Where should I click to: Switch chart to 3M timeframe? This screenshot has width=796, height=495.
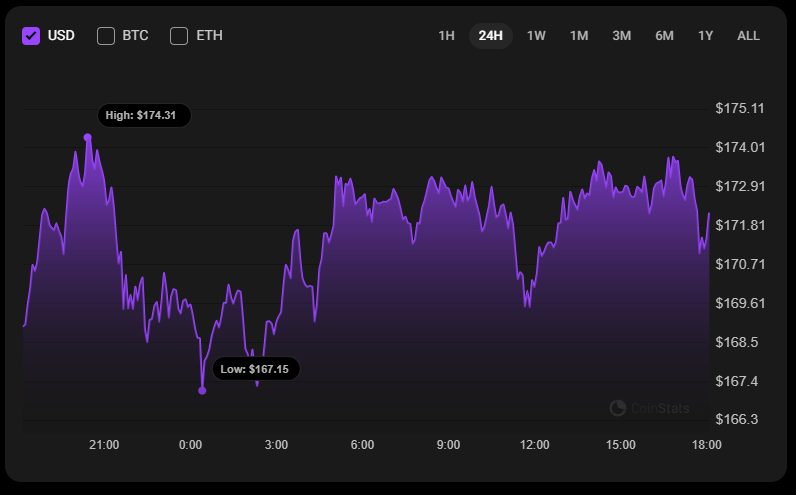(621, 36)
